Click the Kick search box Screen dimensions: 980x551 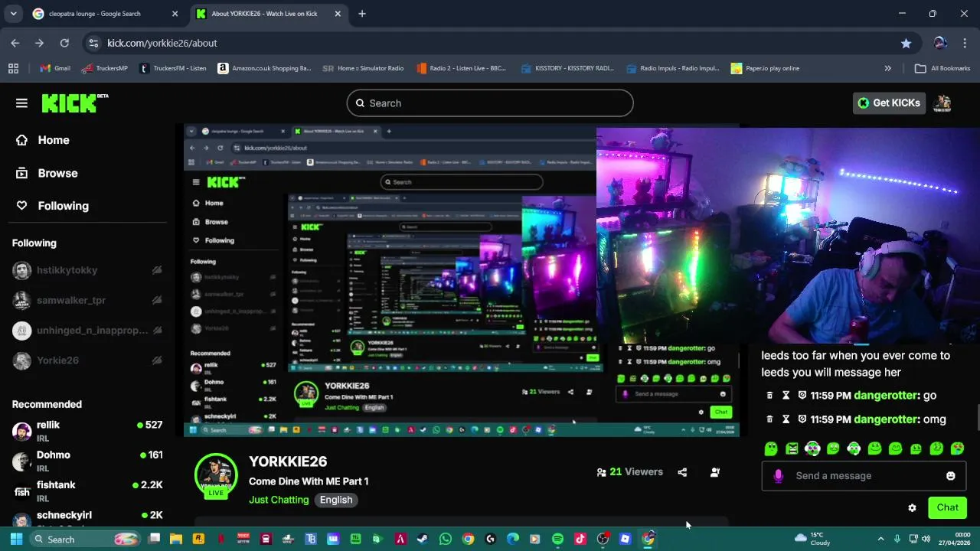point(490,103)
